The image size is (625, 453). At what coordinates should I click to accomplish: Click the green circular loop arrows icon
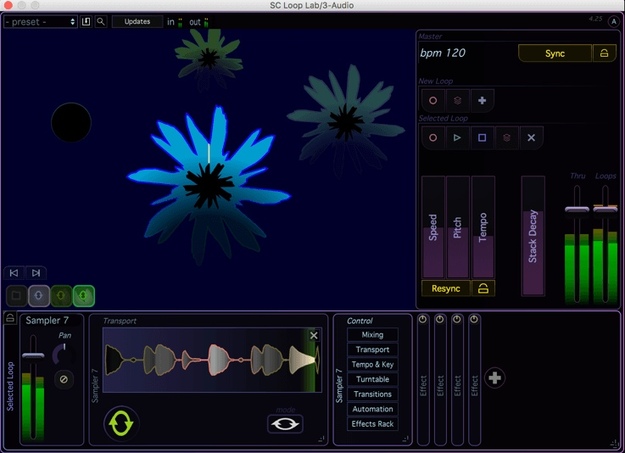click(x=121, y=422)
